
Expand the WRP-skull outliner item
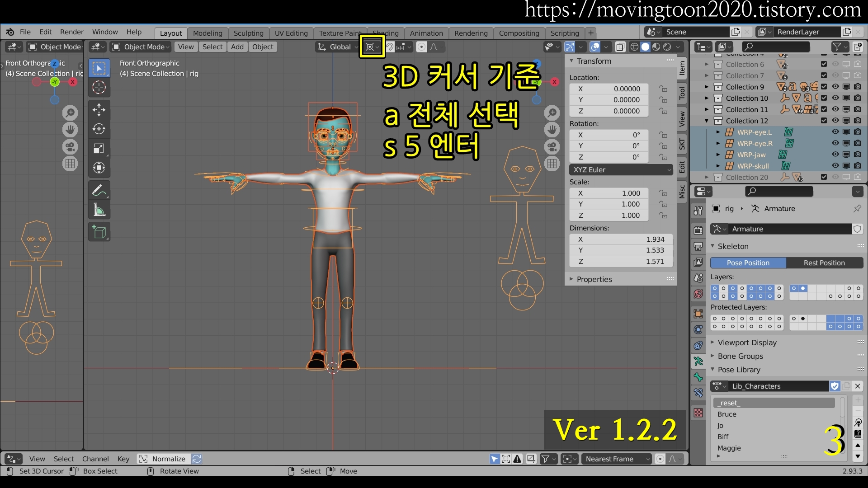[718, 166]
